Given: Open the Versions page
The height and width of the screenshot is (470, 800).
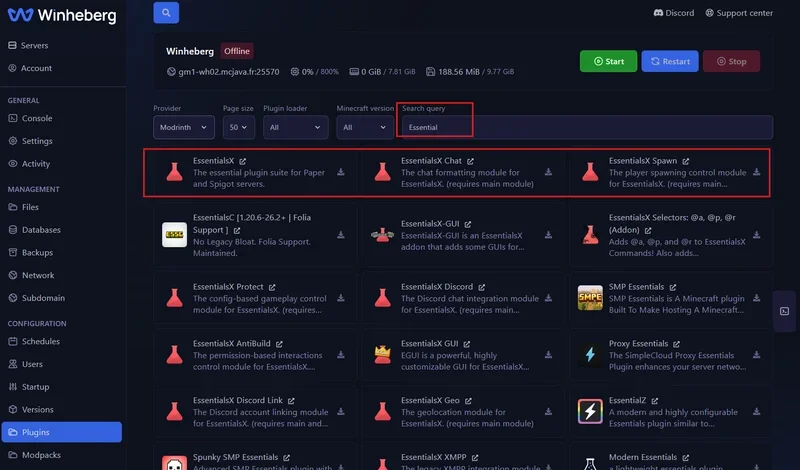Looking at the screenshot, I should [x=31, y=409].
